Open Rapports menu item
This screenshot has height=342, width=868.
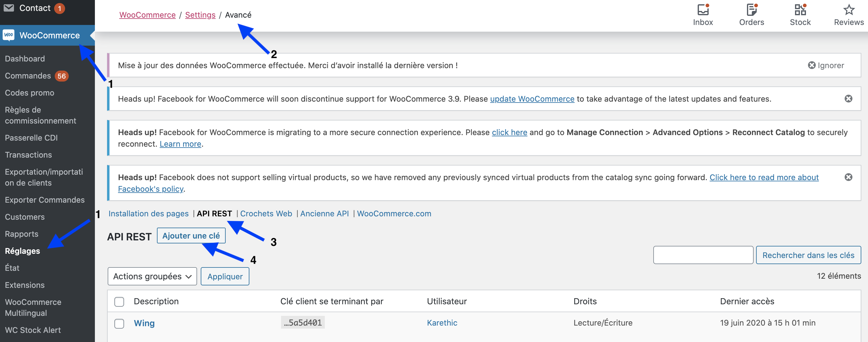pyautogui.click(x=22, y=234)
